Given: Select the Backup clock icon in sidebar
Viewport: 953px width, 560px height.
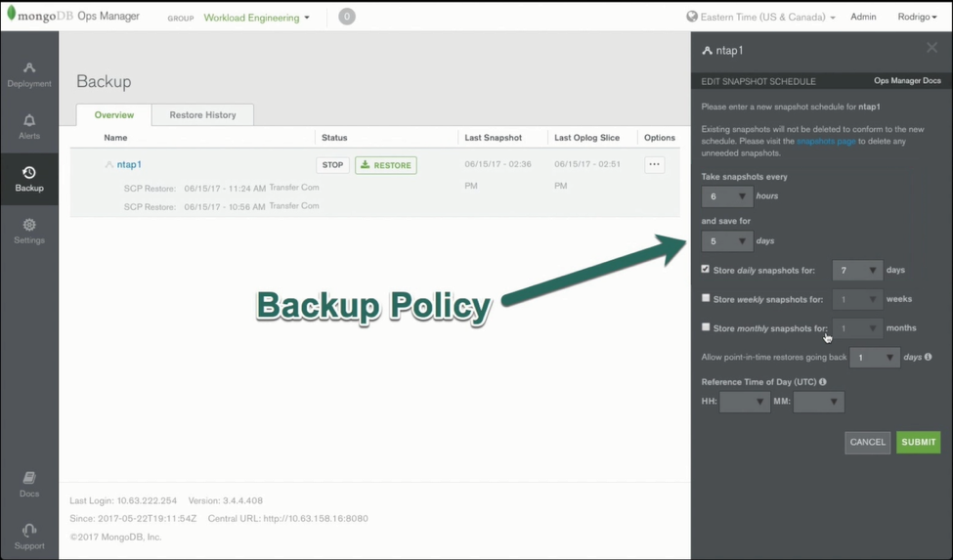Looking at the screenshot, I should click(x=29, y=173).
